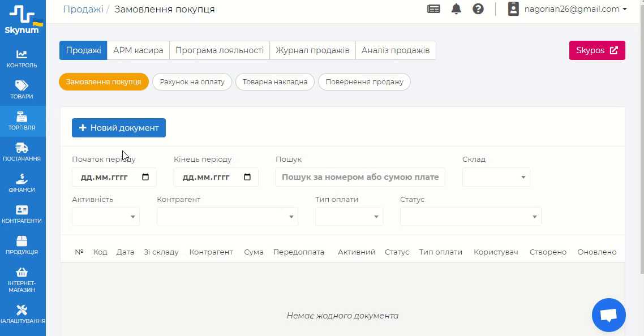Expand the Статус filter dropdown
Screen dimensions: 644x336
tap(471, 217)
